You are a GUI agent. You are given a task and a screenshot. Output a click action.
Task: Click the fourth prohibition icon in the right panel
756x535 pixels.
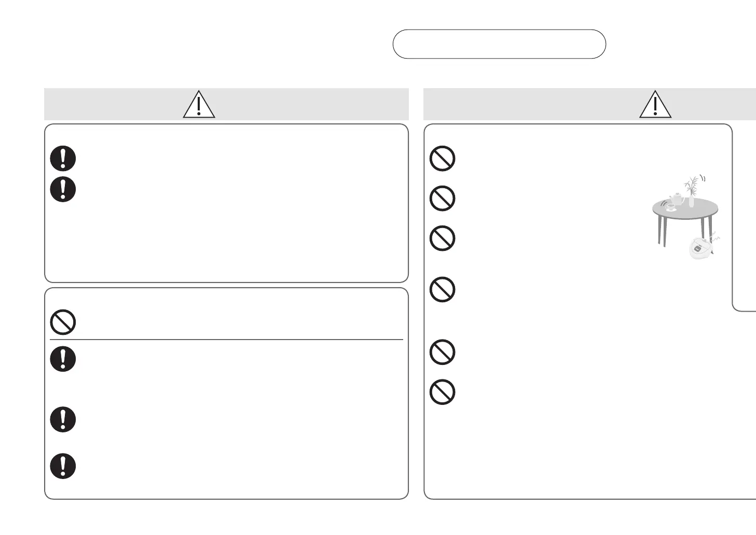point(443,290)
